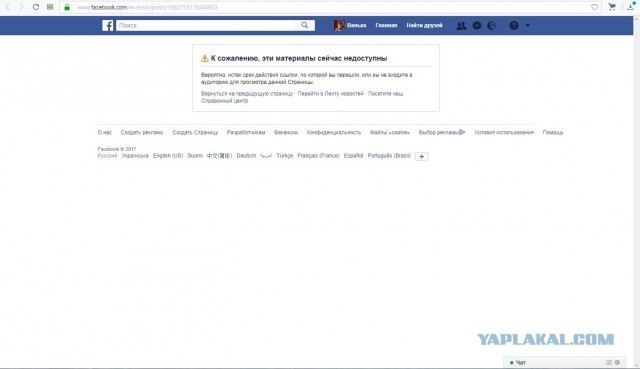The height and width of the screenshot is (369, 640).
Task: Switch language to Arabic
Action: pyautogui.click(x=266, y=156)
